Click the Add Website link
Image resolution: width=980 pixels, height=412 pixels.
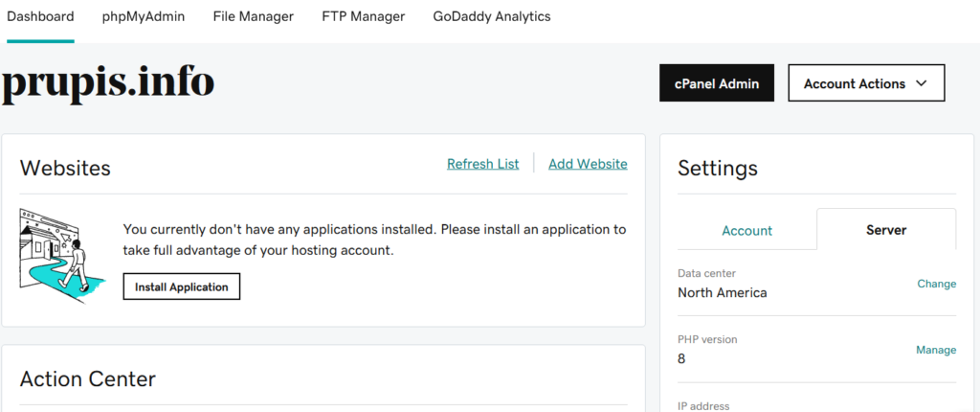[589, 164]
